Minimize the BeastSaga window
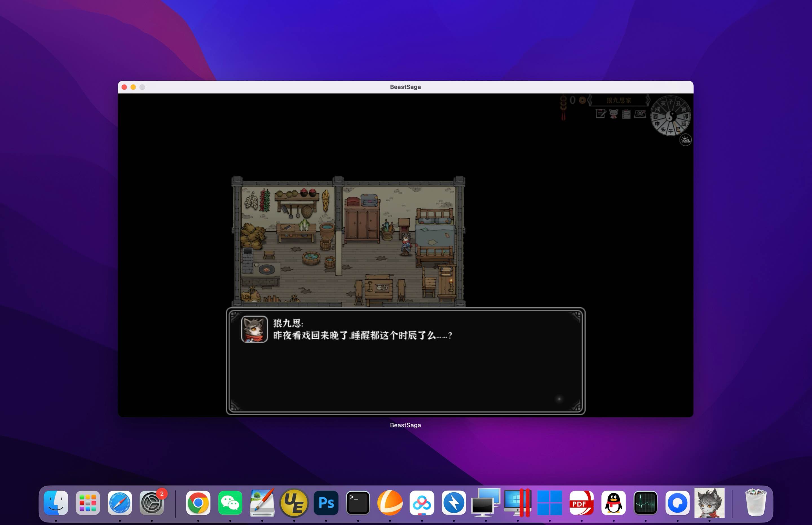Screen dimensions: 812x525 coord(133,87)
